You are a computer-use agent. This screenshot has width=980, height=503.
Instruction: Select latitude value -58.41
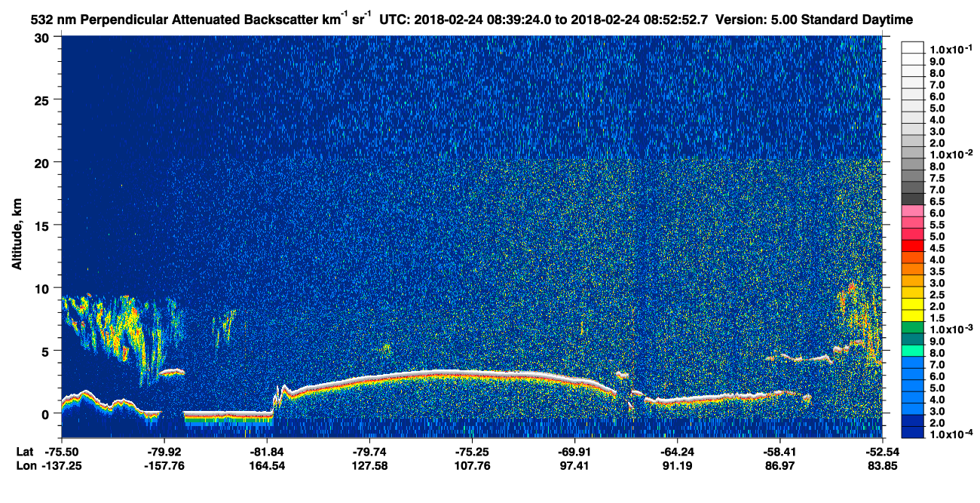(779, 451)
